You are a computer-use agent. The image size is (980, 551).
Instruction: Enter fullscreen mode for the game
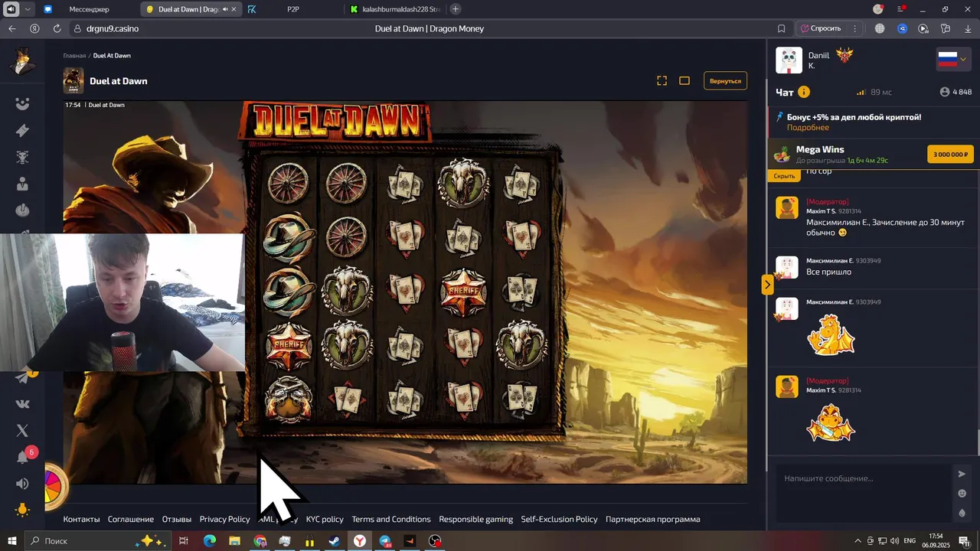pyautogui.click(x=662, y=80)
